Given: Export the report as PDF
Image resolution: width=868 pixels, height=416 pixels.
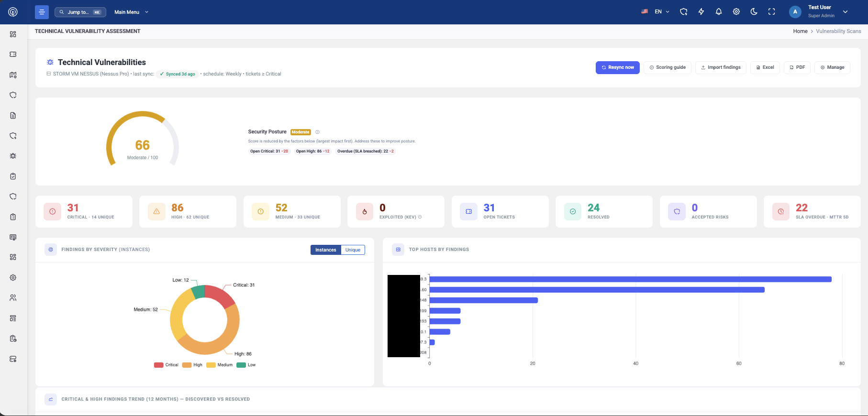Looking at the screenshot, I should tap(797, 67).
